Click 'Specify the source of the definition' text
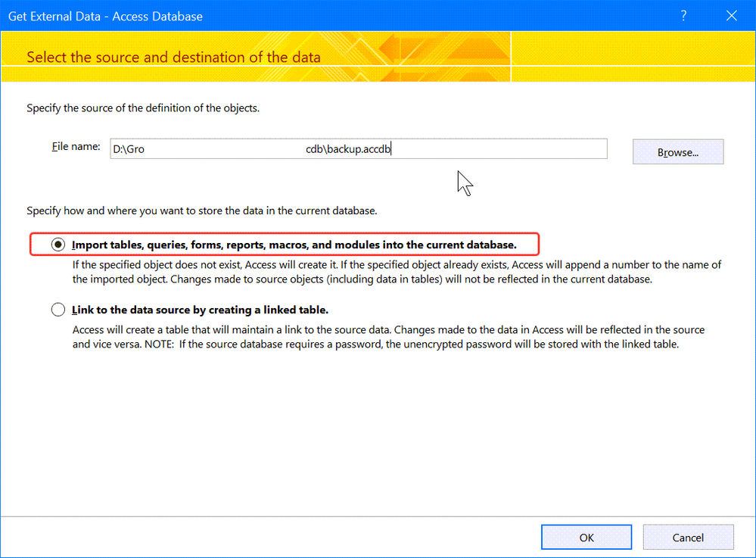756x558 pixels. tap(143, 108)
